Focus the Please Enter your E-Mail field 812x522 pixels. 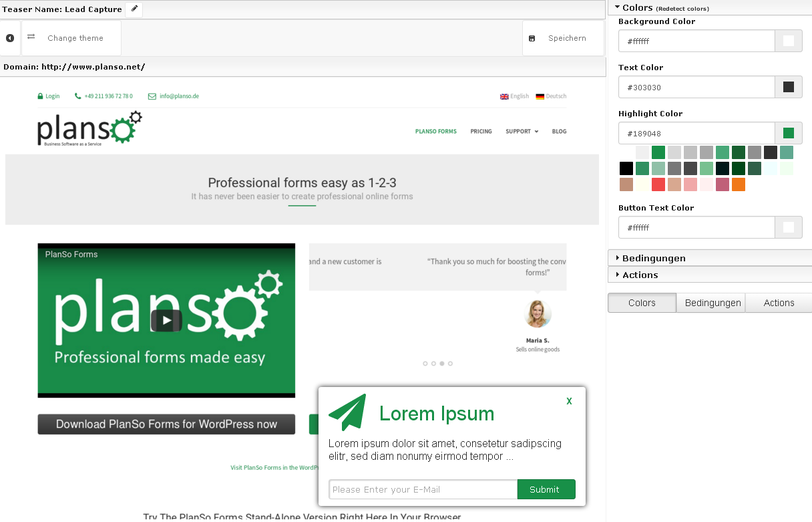423,489
